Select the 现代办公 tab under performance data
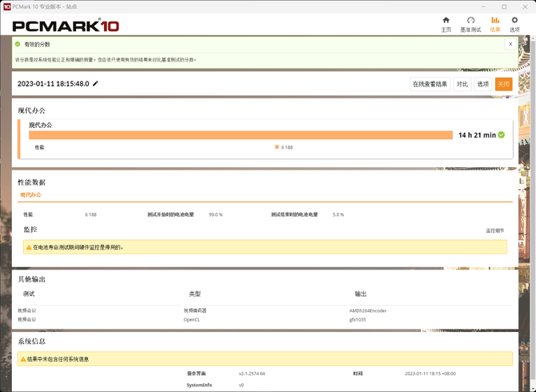 click(30, 195)
